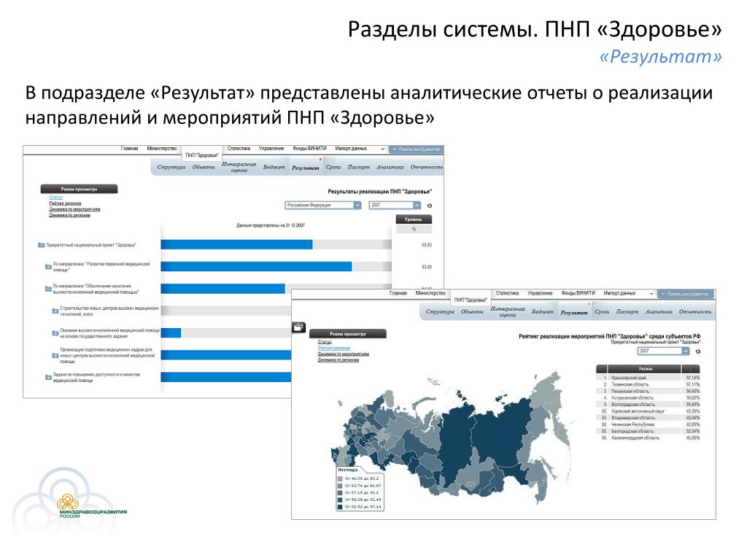Click folder icon for Задачи по повышению доступности
Screen dimensions: 747x560
(48, 377)
